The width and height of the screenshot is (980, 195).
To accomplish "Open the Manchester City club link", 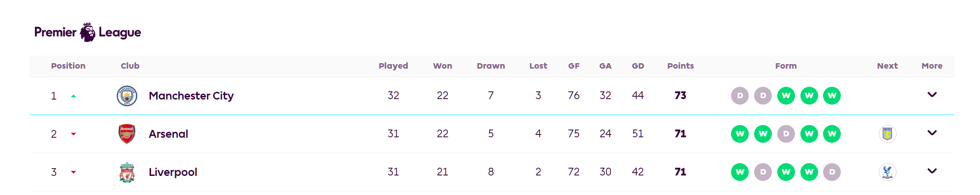I will 191,96.
